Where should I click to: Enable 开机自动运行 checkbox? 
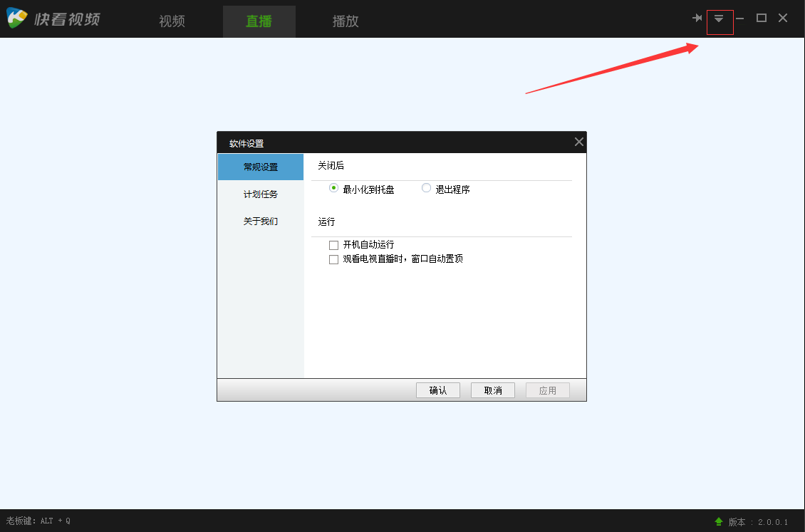pos(333,244)
